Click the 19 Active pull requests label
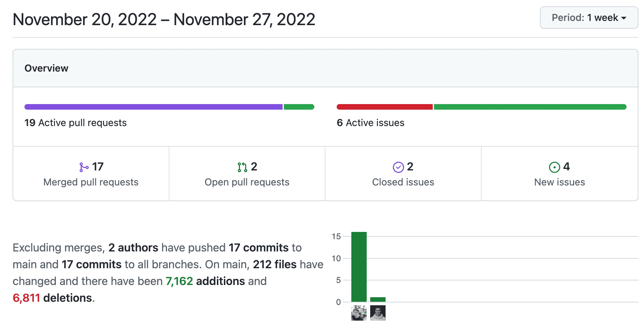The image size is (644, 329). [75, 123]
